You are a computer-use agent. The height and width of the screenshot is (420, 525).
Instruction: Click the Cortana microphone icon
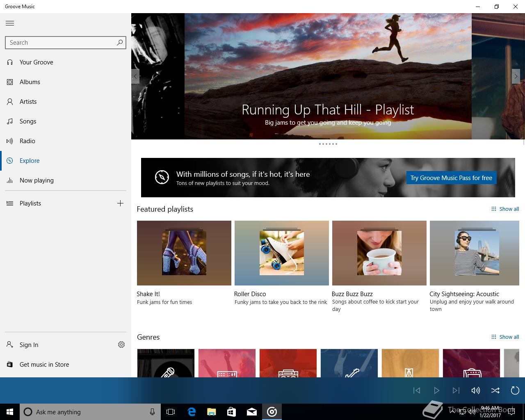[x=152, y=412]
